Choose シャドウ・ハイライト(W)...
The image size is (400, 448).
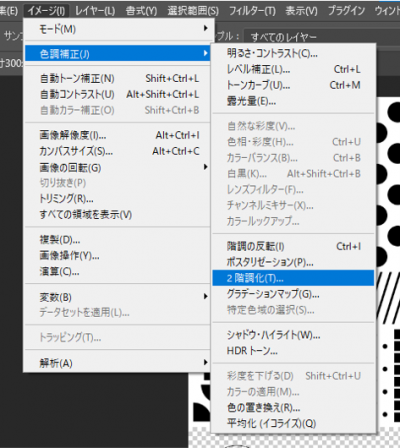pyautogui.click(x=293, y=335)
